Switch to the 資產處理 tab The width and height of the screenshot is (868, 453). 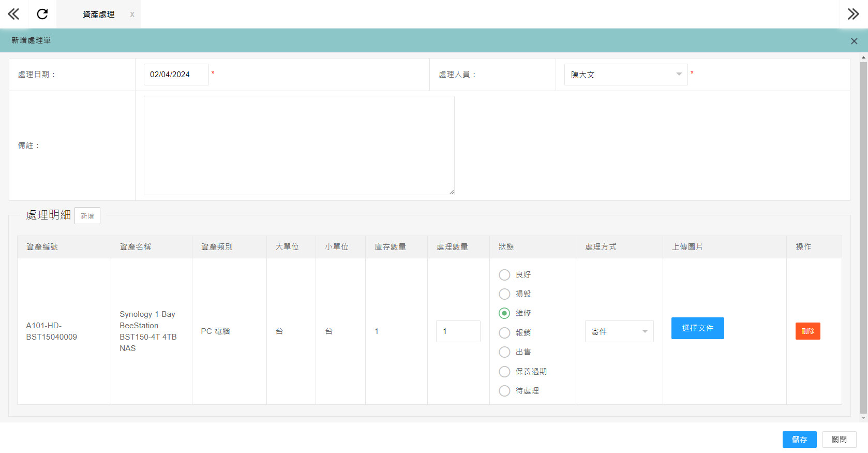98,14
